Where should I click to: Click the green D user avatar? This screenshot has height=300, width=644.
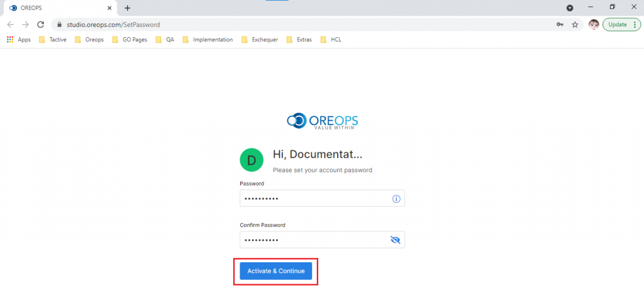(252, 160)
